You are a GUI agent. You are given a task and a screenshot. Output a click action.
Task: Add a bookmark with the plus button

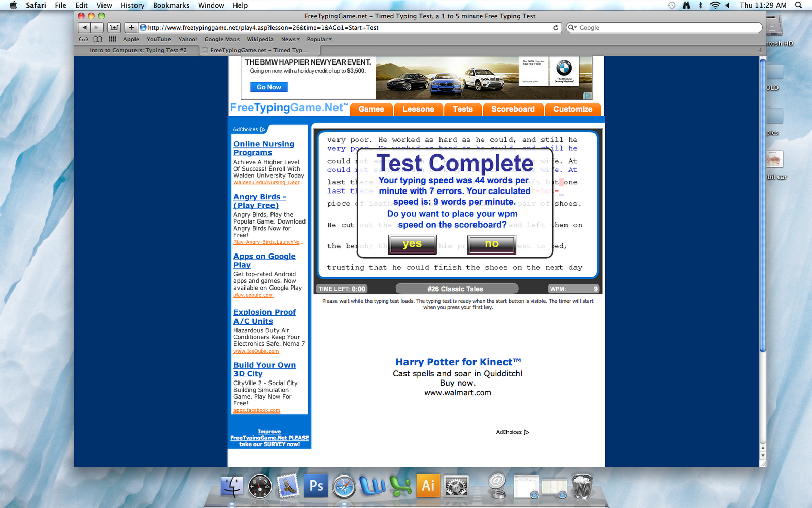(x=131, y=27)
